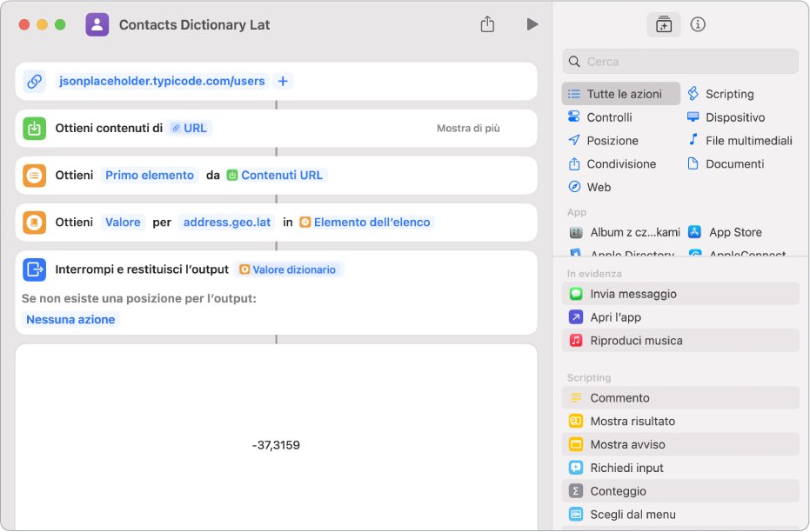
Task: Focus the Cerca search field
Action: tap(679, 62)
